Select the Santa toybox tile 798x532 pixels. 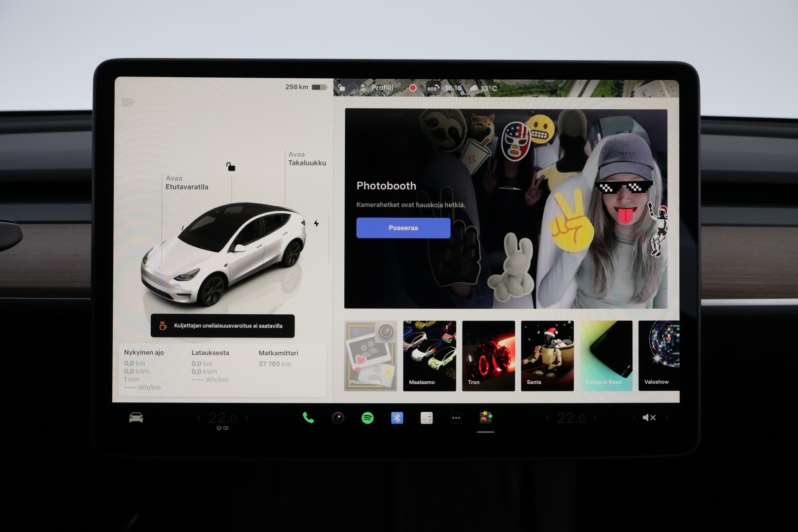547,356
